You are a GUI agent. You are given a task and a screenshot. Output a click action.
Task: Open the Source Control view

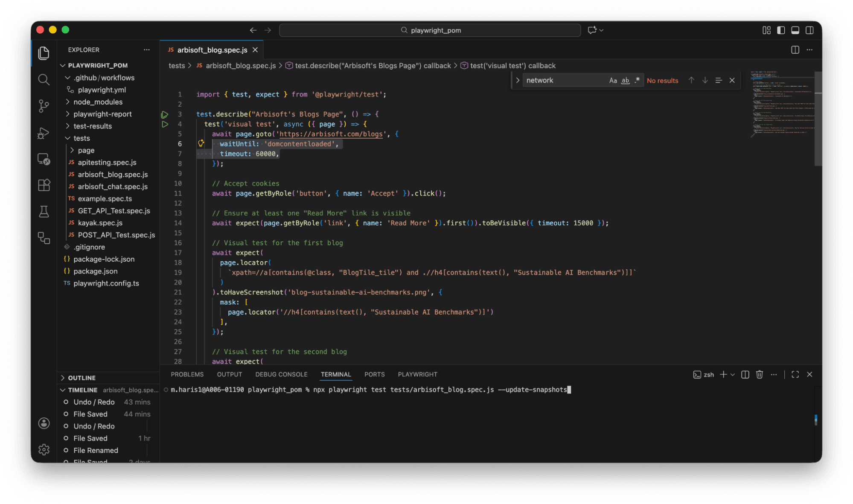pyautogui.click(x=44, y=106)
